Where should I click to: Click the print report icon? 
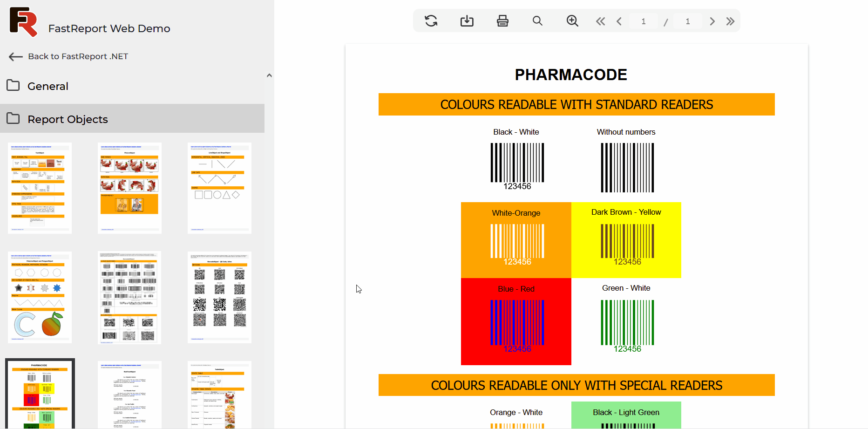(x=502, y=21)
